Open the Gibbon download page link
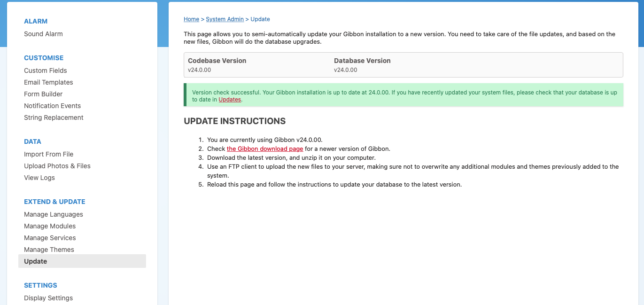The height and width of the screenshot is (305, 644). pyautogui.click(x=265, y=149)
